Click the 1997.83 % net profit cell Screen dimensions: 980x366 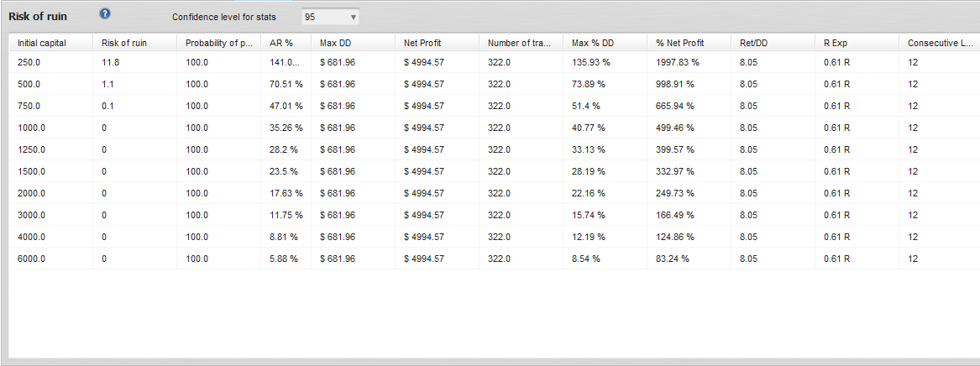[677, 62]
